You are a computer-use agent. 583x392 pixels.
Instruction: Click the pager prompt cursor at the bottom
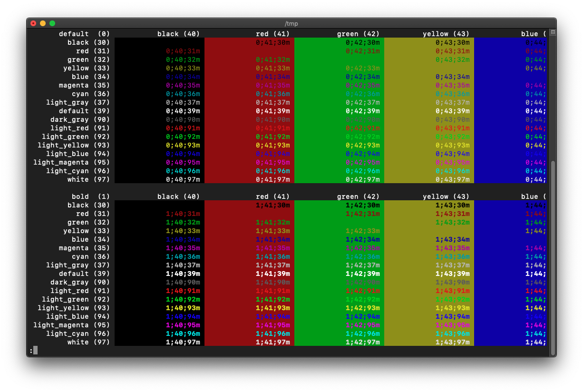[35, 351]
